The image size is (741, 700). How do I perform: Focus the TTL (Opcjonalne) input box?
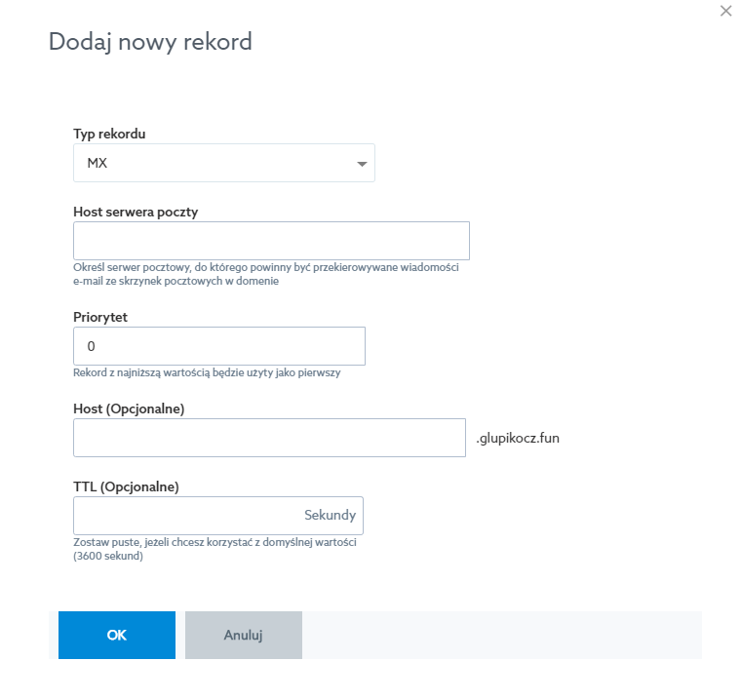click(x=185, y=516)
